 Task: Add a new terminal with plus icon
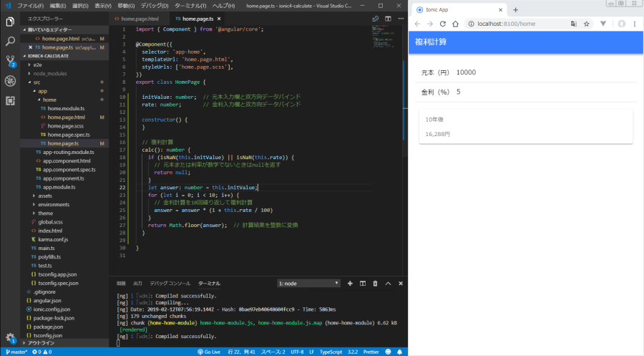(x=350, y=283)
